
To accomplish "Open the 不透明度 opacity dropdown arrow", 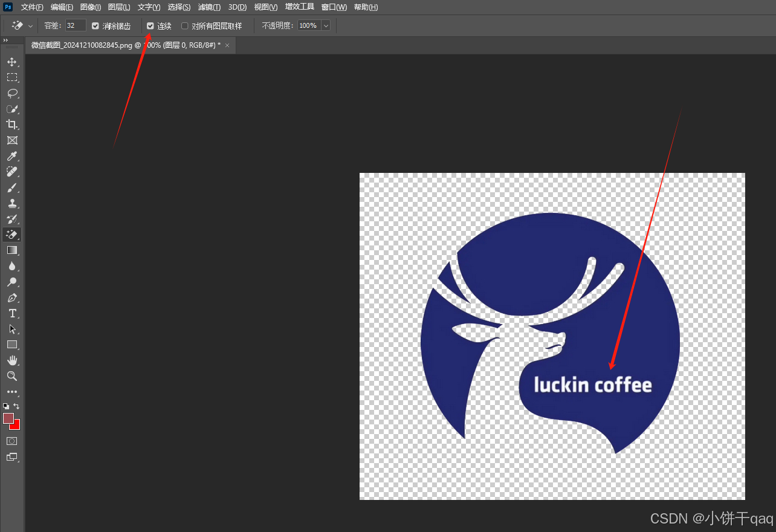I will 326,26.
